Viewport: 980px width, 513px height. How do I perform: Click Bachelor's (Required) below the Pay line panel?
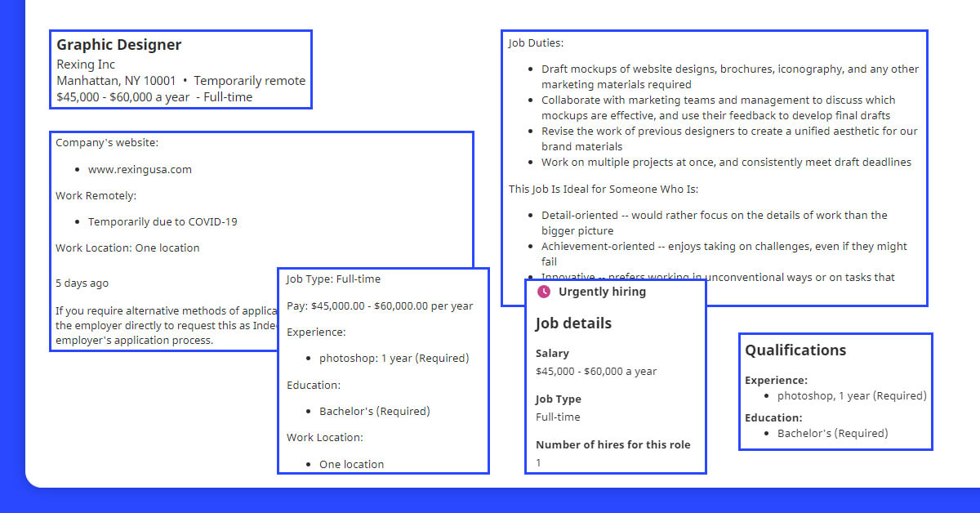coord(375,412)
